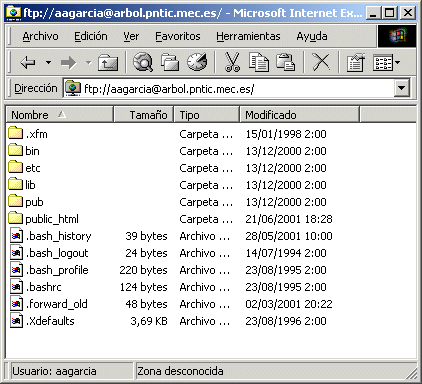Cut selection with the scissors icon
422x384 pixels.
(232, 62)
